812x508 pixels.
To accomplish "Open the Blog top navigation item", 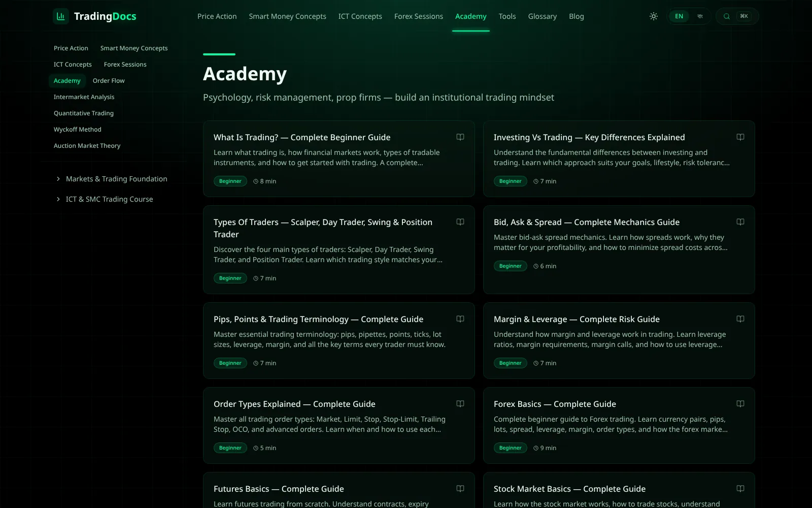I will [x=577, y=16].
